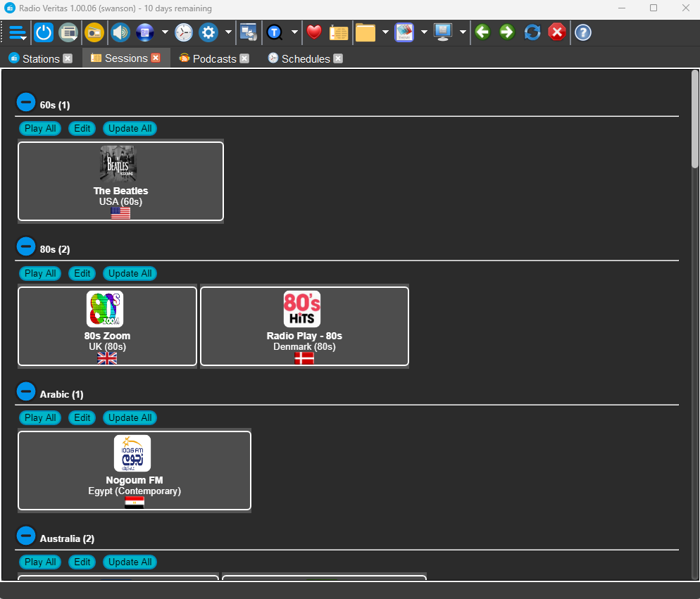Screen dimensions: 700x599
Task: Click the blue power button icon
Action: coord(44,32)
